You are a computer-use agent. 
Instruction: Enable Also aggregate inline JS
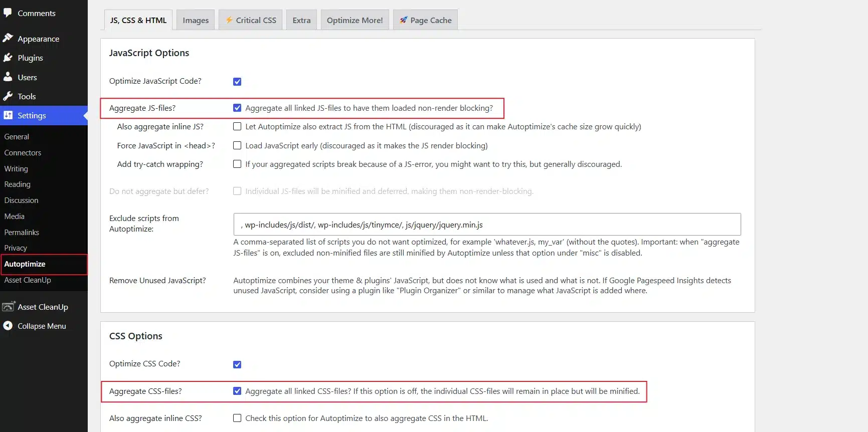[x=237, y=126]
